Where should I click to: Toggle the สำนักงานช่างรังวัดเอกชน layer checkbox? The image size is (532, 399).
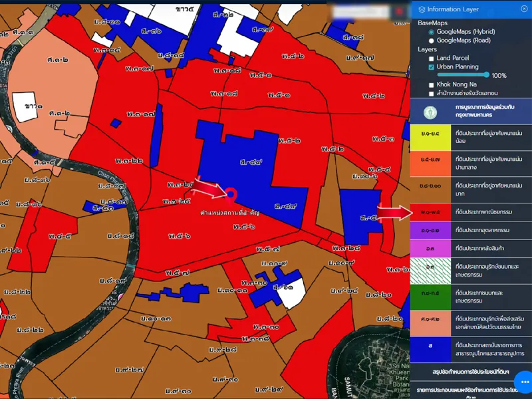pos(432,94)
